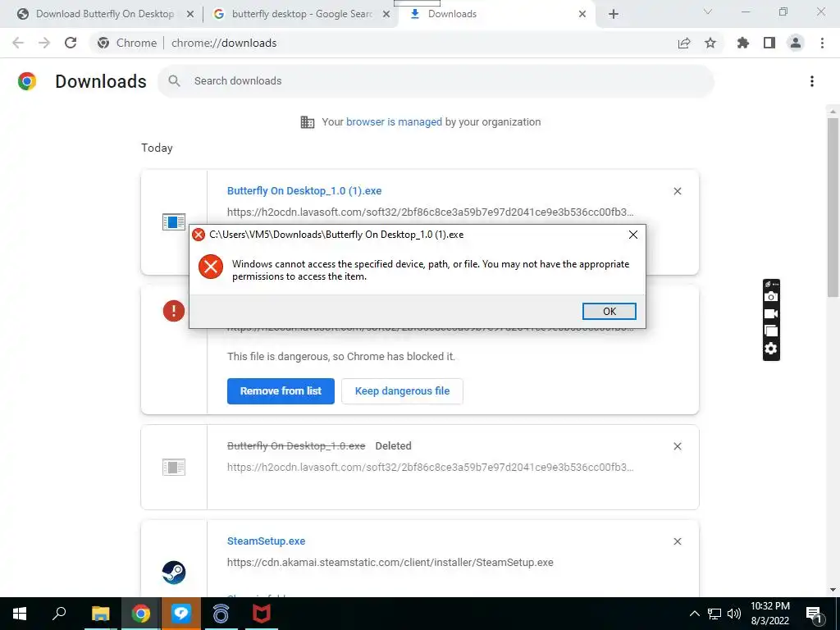This screenshot has height=630, width=840.
Task: Close the Google Search tab
Action: 386,15
